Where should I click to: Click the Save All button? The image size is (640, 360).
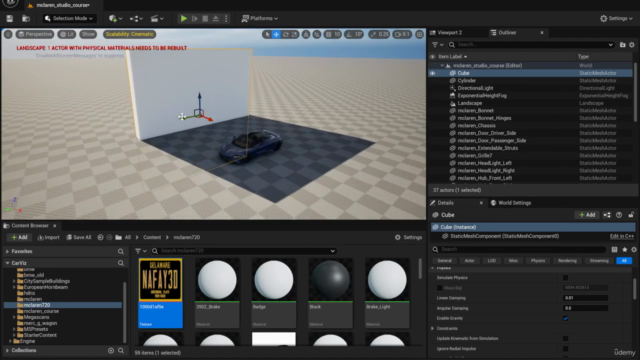click(79, 237)
